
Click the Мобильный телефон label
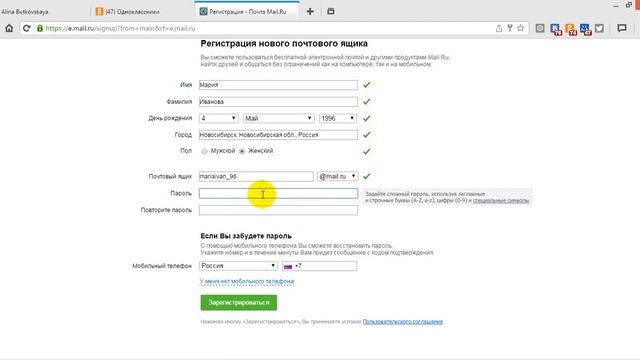(x=162, y=266)
